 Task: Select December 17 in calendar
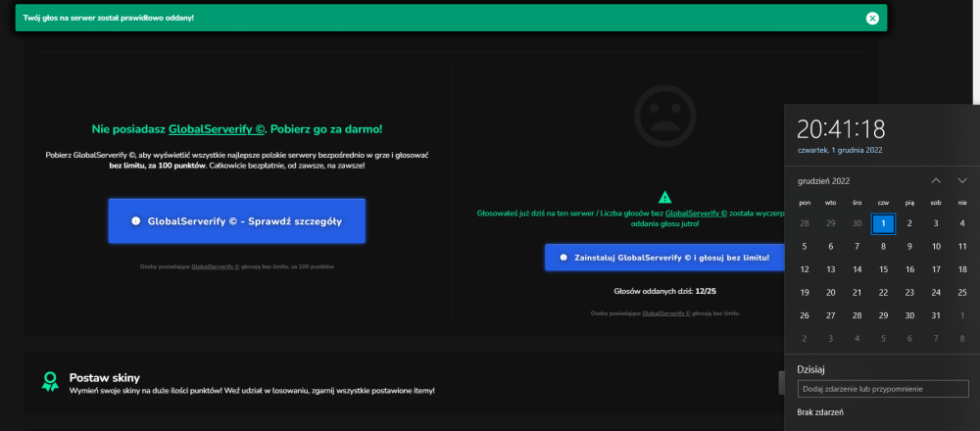click(x=936, y=269)
